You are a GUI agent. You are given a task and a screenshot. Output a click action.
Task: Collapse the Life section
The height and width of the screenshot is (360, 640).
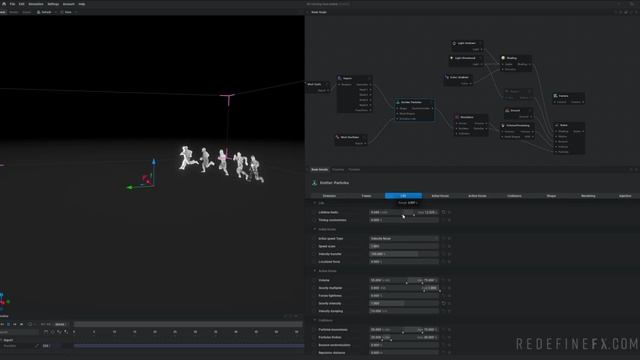tap(315, 203)
